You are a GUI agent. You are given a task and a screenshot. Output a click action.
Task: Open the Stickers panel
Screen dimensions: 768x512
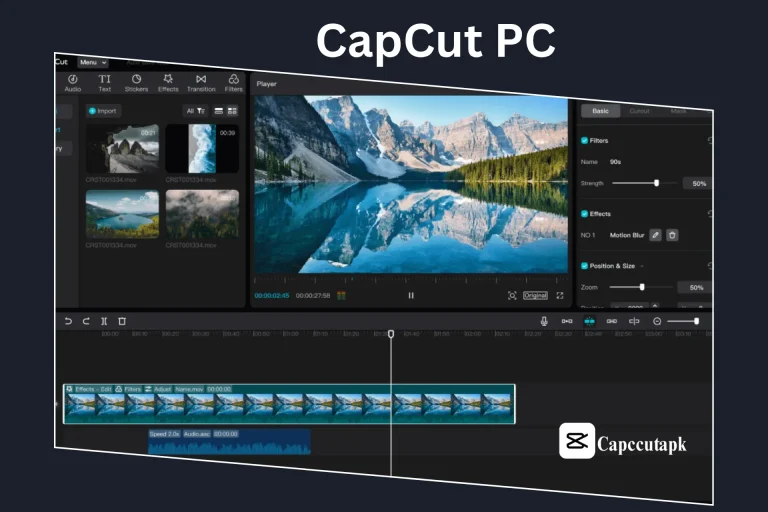tap(136, 83)
